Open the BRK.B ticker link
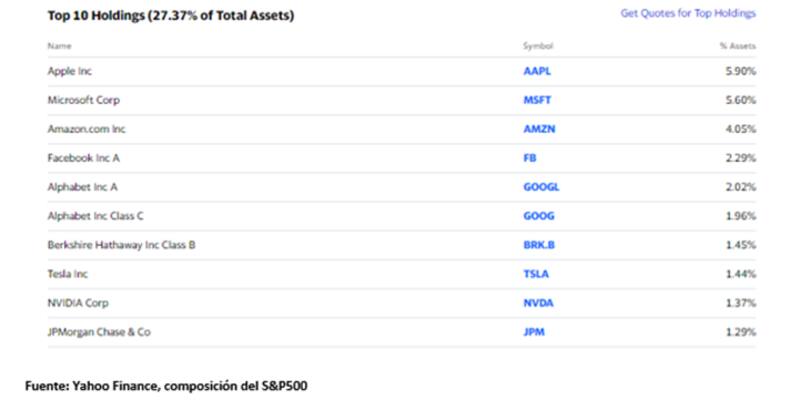The image size is (800, 410). coord(539,245)
